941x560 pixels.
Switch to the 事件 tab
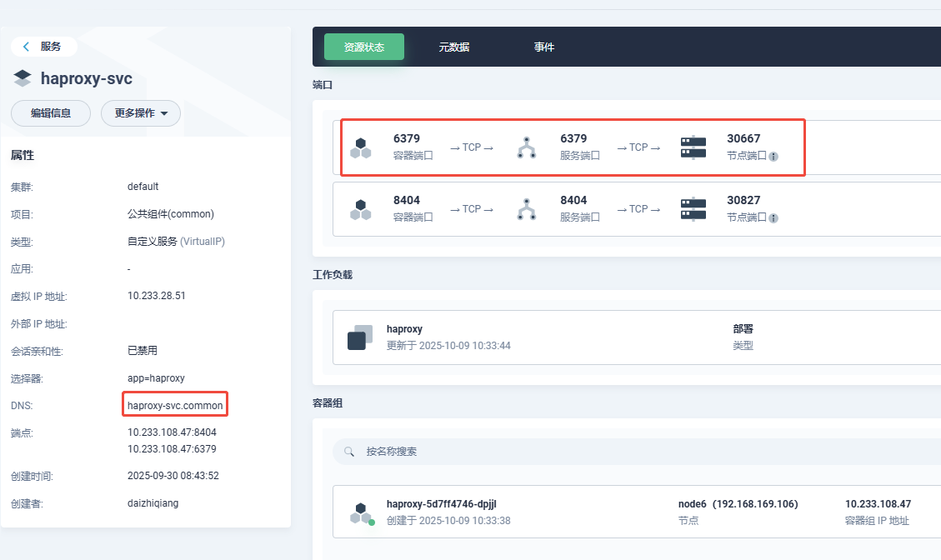pos(544,47)
